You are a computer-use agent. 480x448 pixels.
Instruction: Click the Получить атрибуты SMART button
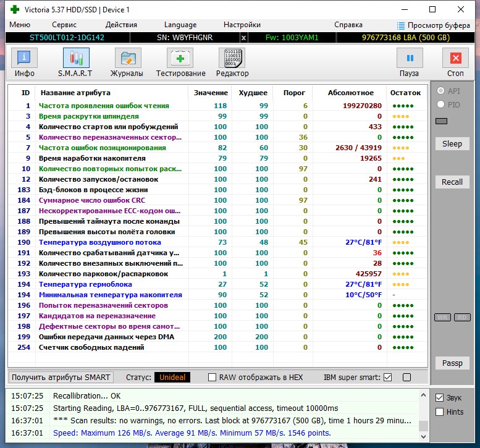[x=61, y=378]
